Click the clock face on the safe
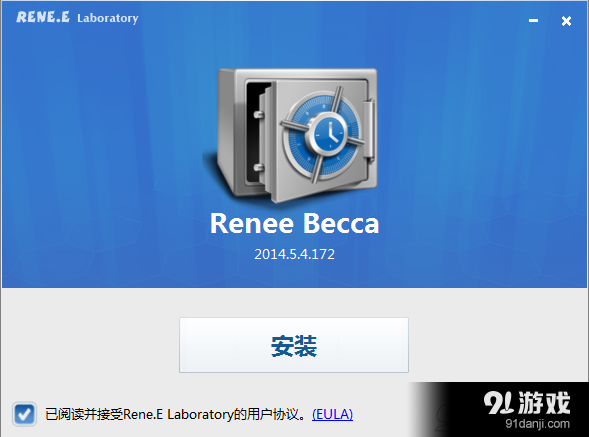The image size is (589, 437). tap(330, 133)
